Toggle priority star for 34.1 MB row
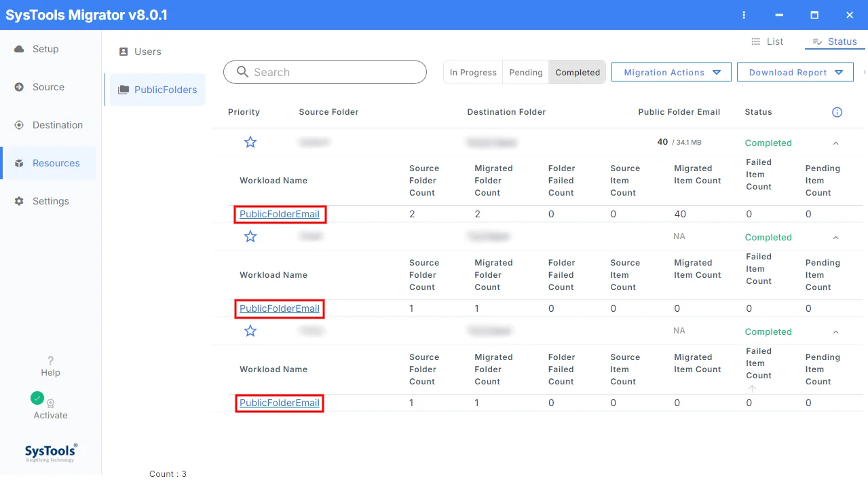The image size is (868, 489). (x=250, y=142)
